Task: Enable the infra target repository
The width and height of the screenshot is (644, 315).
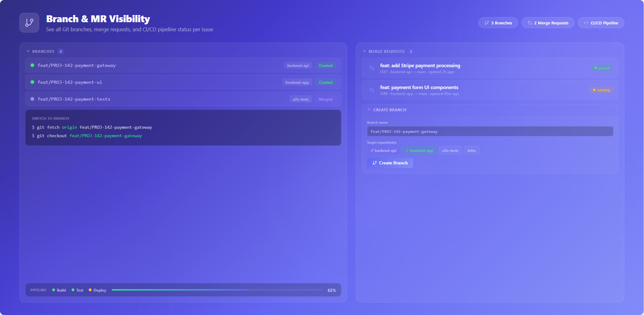Action: coord(471,150)
